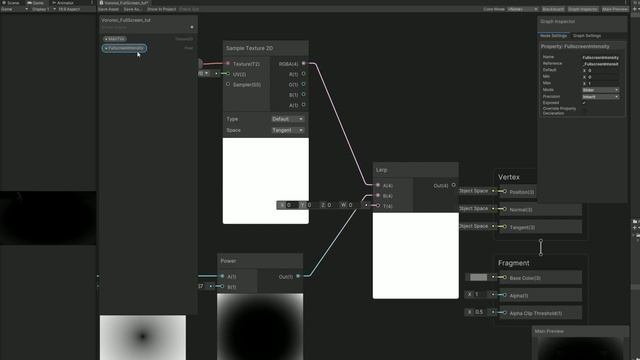Image resolution: width=640 pixels, height=360 pixels.
Task: Select the Voronoi_FullScreen_tut shader graph tab
Action: [x=124, y=2]
